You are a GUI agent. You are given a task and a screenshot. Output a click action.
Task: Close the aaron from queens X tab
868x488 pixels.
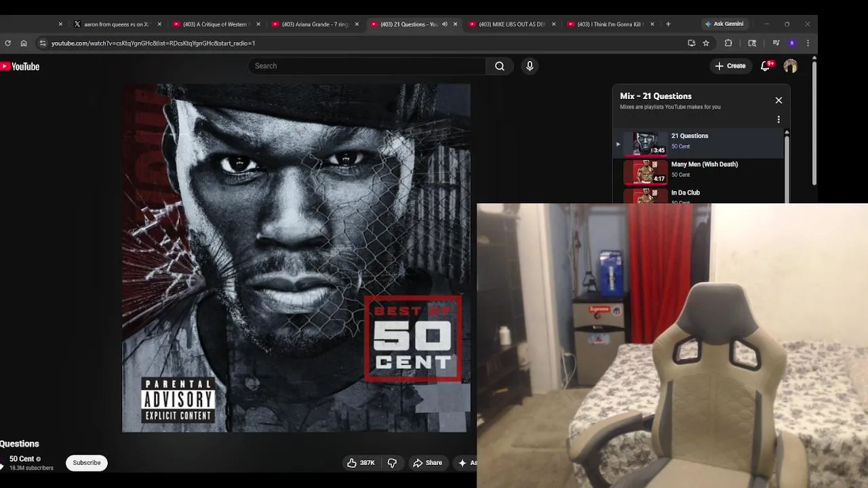tap(159, 24)
